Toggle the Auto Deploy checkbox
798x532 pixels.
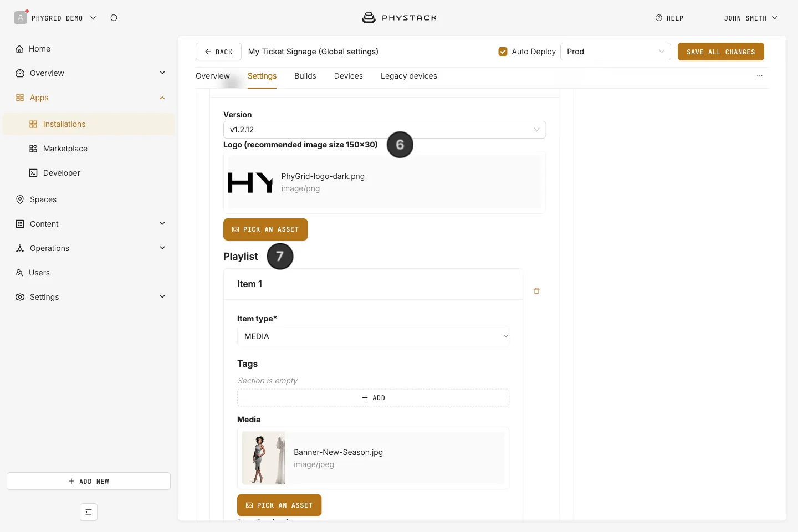point(503,52)
